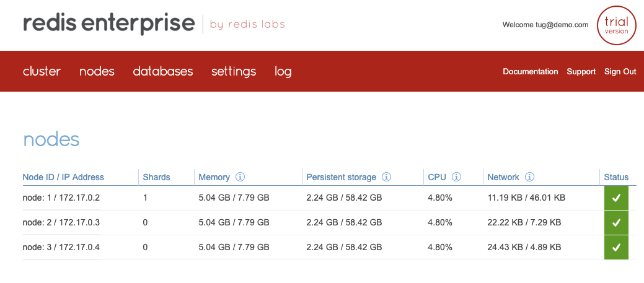Click node 2 green status checkmark
Viewport: 644px width, 283px height.
coord(616,223)
